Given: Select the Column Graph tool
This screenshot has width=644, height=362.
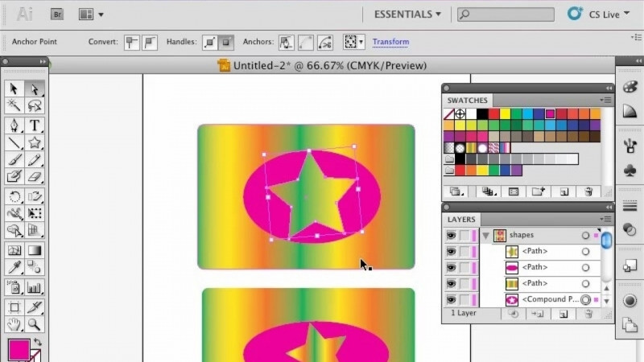Looking at the screenshot, I should 34,287.
